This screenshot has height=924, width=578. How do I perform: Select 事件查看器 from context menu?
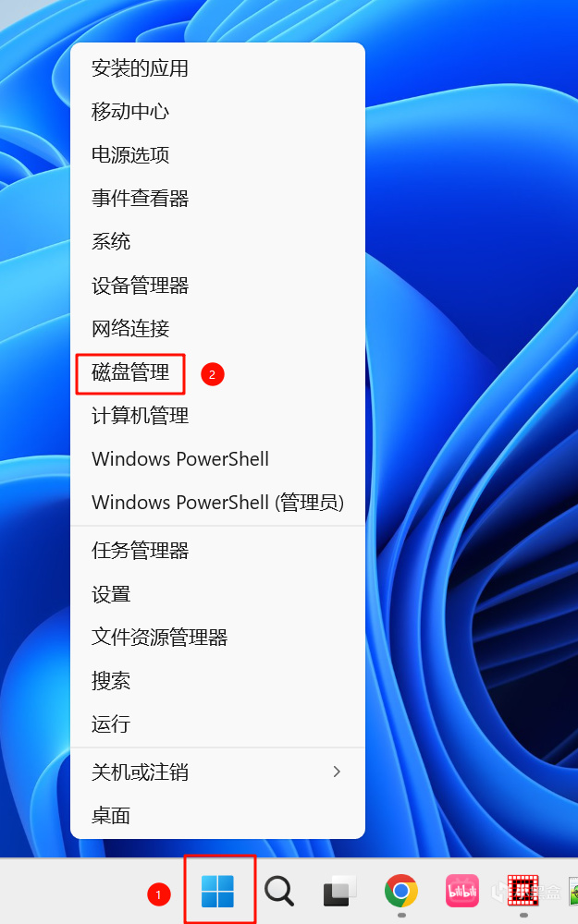coord(140,198)
